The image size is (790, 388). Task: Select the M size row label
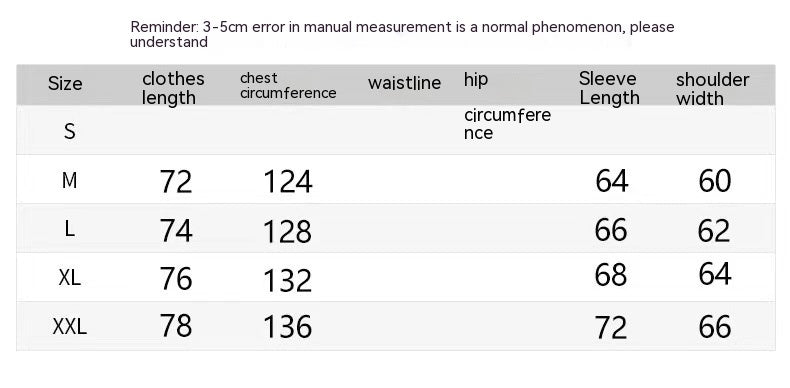[x=70, y=180]
